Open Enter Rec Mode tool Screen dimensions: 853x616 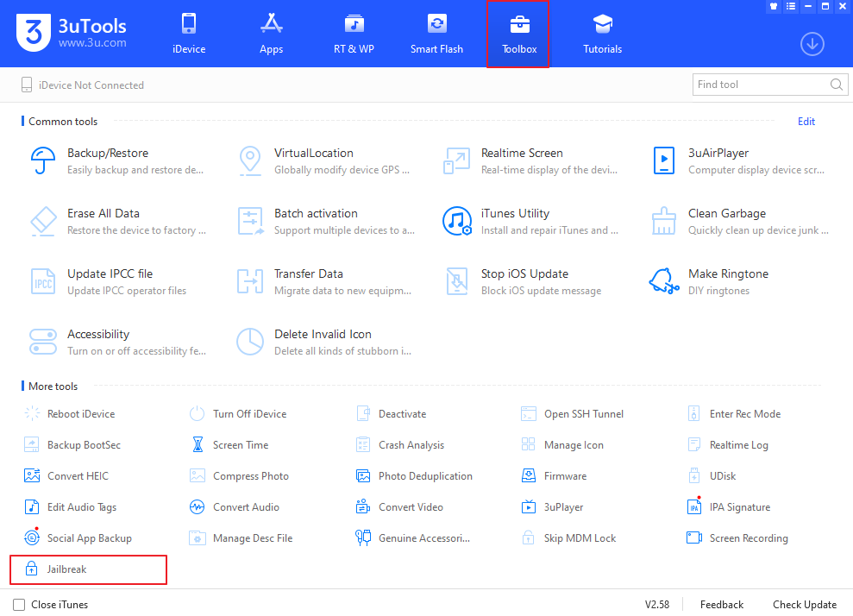(x=734, y=413)
